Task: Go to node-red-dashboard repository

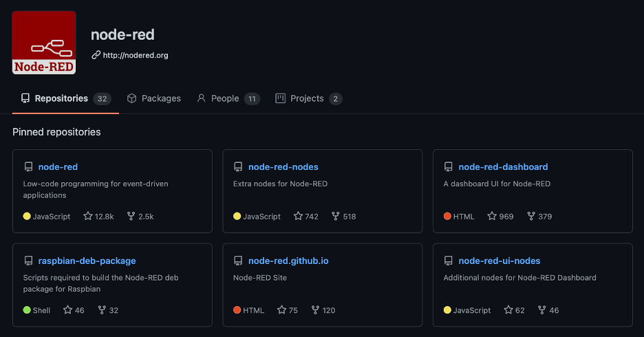Action: [503, 166]
